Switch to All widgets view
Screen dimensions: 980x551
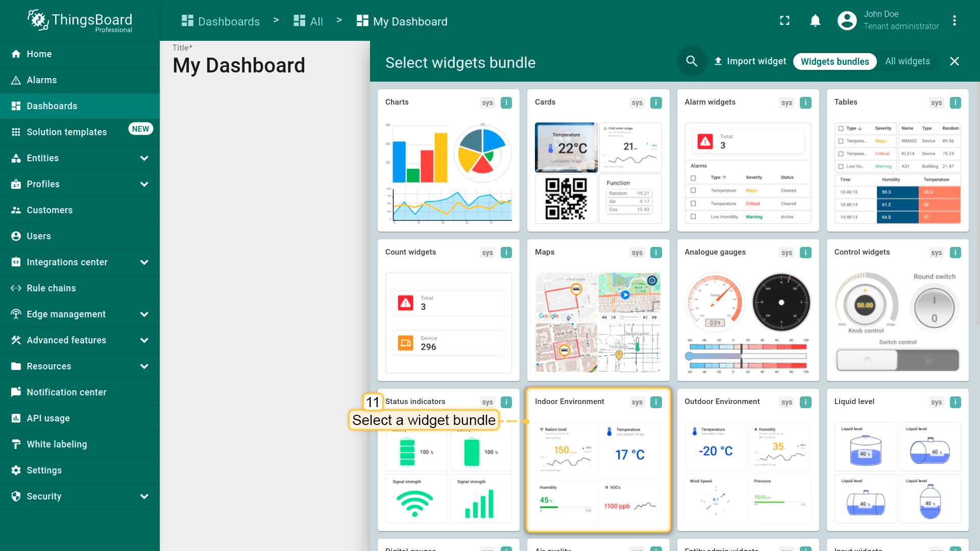click(907, 61)
